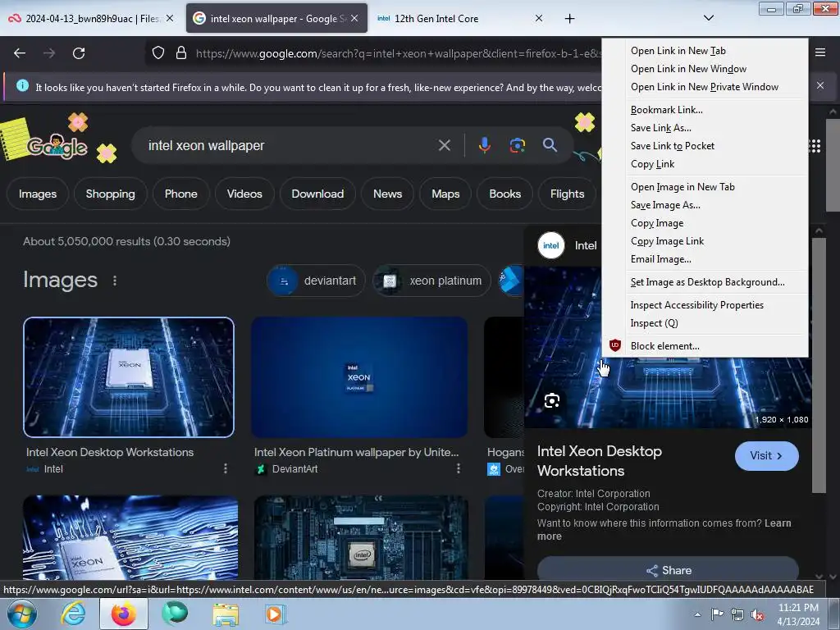840x630 pixels.
Task: Open the Intel Xeon Platinum wallpaper thumbnail
Action: click(359, 377)
